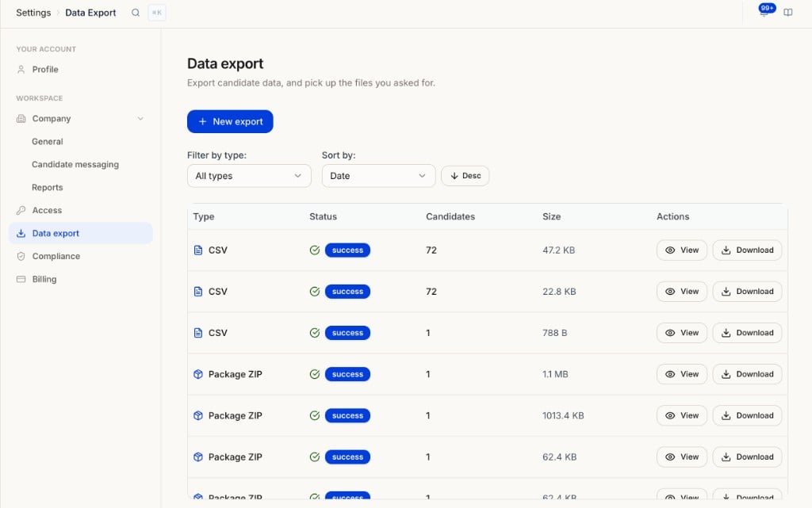
Task: View the 1.1 MB Package ZIP export
Action: coord(681,375)
